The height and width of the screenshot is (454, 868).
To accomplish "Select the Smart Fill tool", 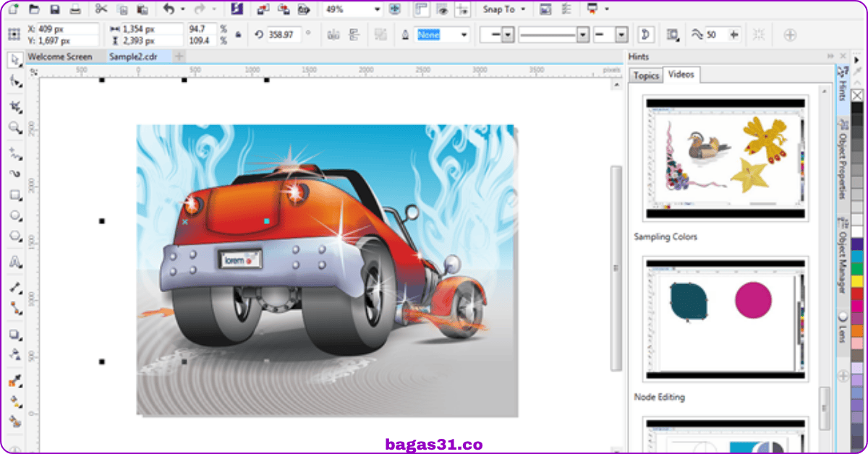I will coord(14,421).
